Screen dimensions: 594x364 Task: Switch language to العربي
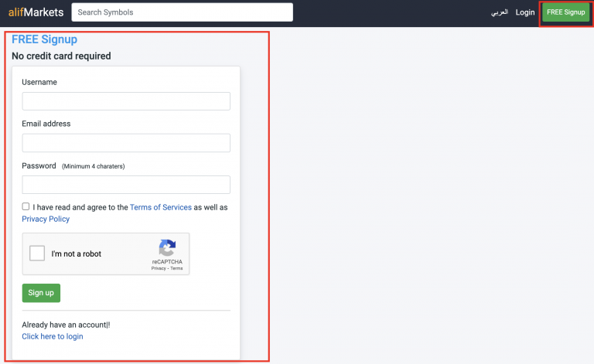coord(499,12)
